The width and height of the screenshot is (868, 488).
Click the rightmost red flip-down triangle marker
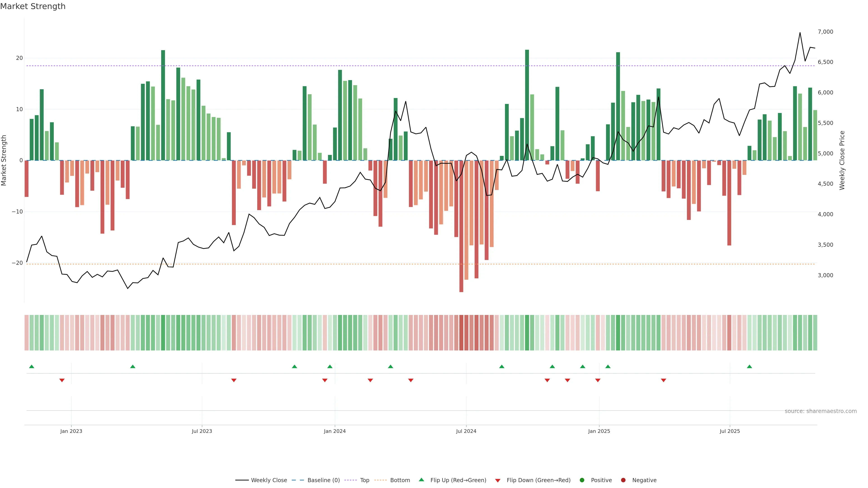pos(663,380)
